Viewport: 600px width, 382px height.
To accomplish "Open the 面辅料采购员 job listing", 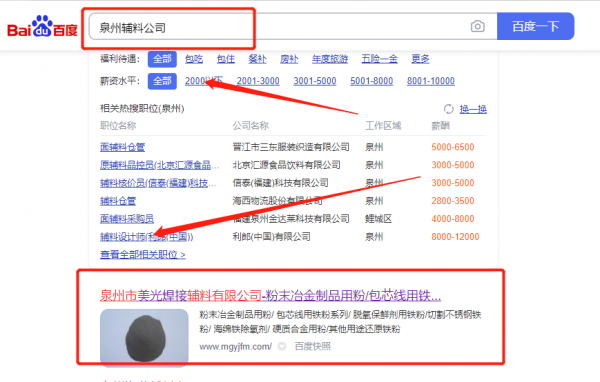I will [127, 219].
